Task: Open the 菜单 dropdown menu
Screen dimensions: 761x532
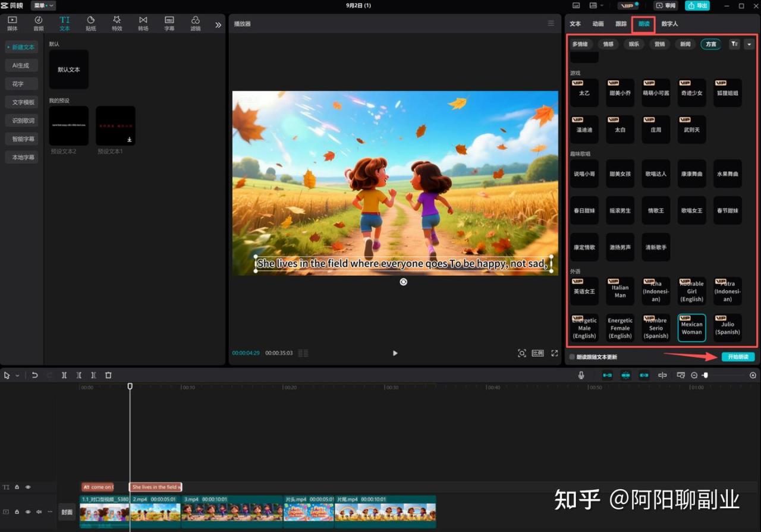Action: point(43,5)
